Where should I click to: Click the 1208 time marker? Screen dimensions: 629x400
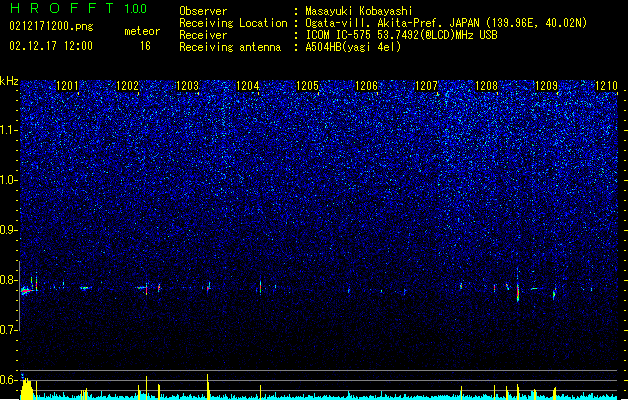pyautogui.click(x=486, y=86)
